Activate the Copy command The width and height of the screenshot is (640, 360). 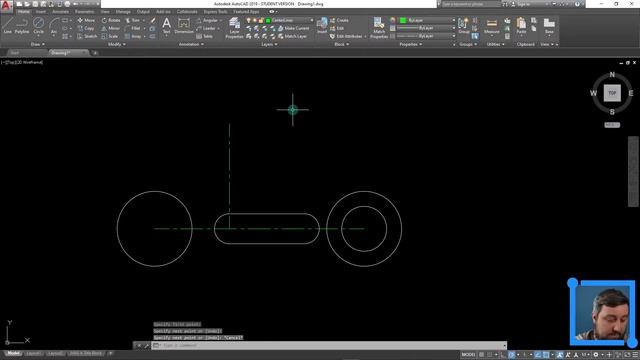86,28
